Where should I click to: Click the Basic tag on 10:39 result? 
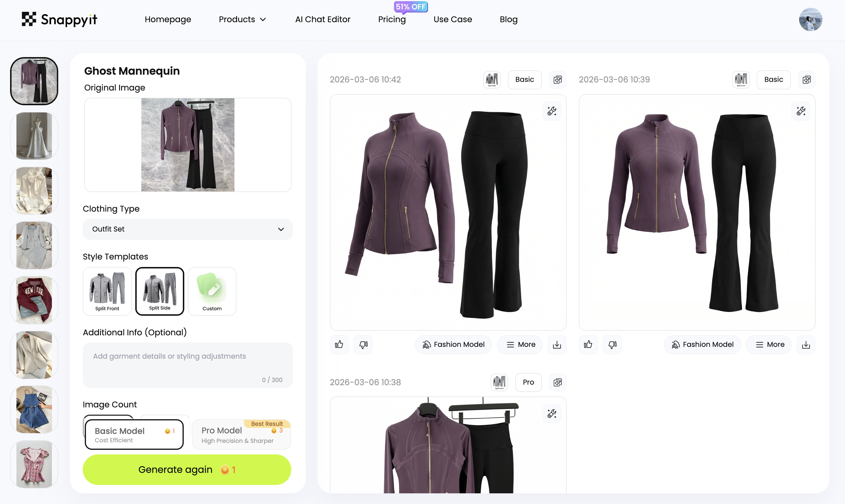coord(774,80)
